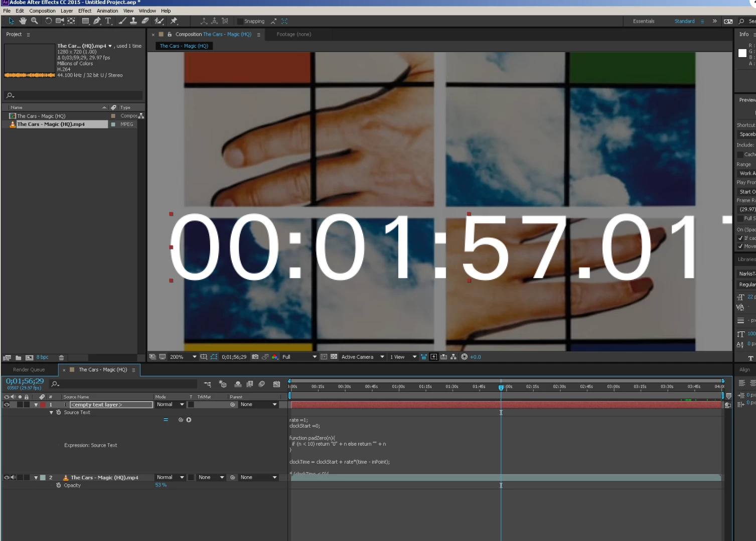This screenshot has height=541, width=756.
Task: Select the Clone Stamp tool
Action: click(133, 21)
